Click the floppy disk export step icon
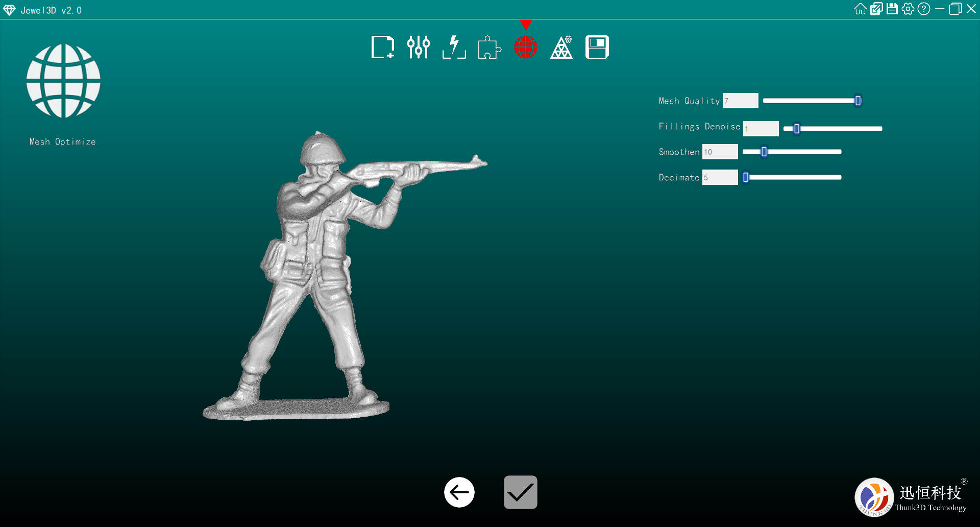 597,47
